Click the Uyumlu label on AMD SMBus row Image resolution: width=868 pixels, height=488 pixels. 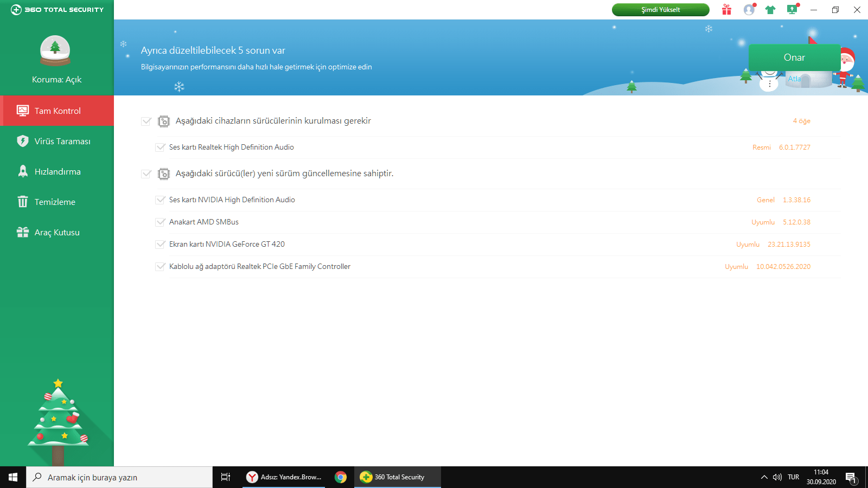(763, 222)
